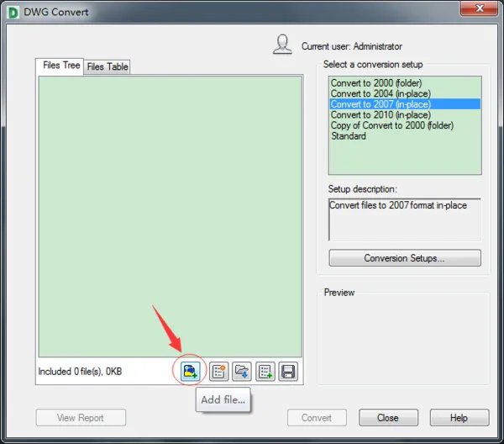This screenshot has width=504, height=444.
Task: Append a file list icon
Action: (x=265, y=371)
